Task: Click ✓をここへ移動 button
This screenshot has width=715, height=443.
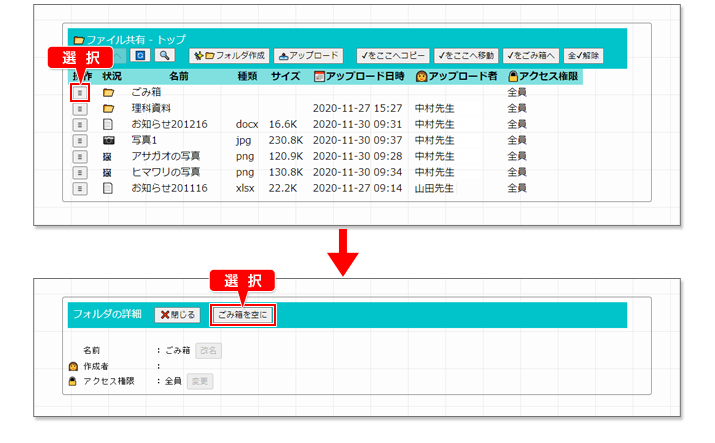Action: pos(466,56)
